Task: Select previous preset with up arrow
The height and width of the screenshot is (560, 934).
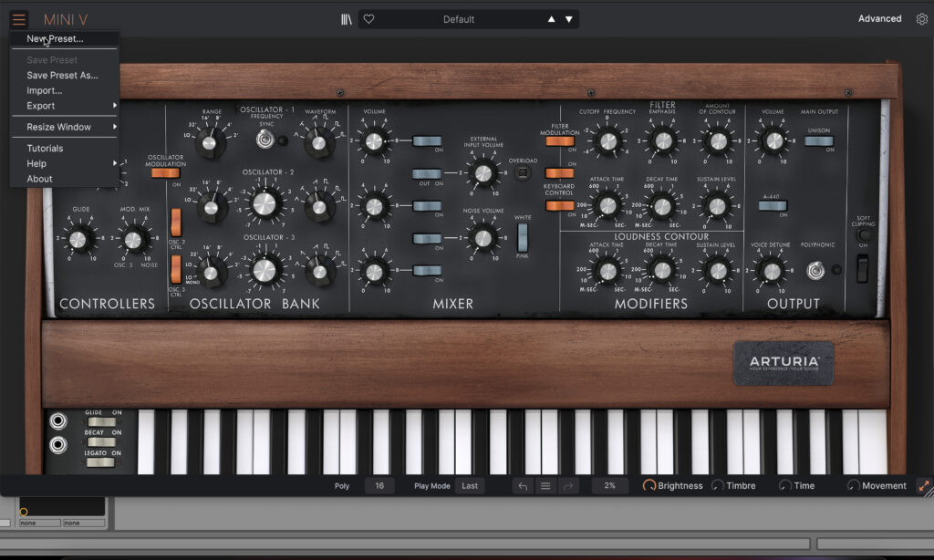Action: [552, 19]
